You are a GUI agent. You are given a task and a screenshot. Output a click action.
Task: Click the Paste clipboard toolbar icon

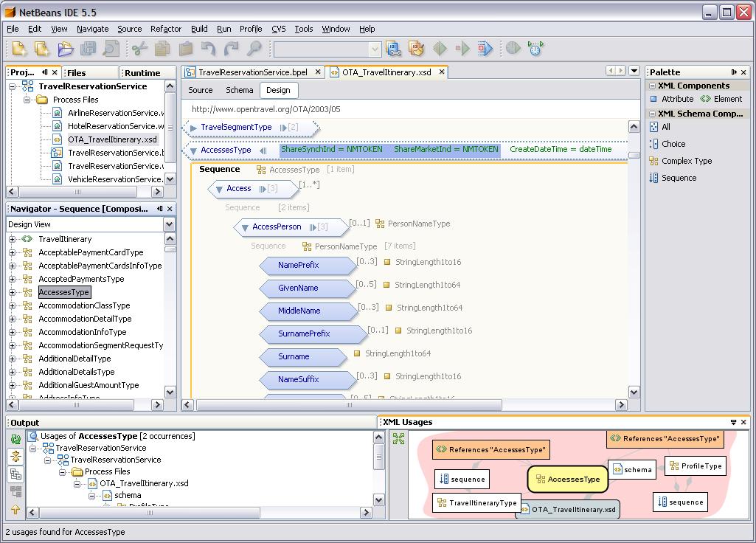point(186,49)
